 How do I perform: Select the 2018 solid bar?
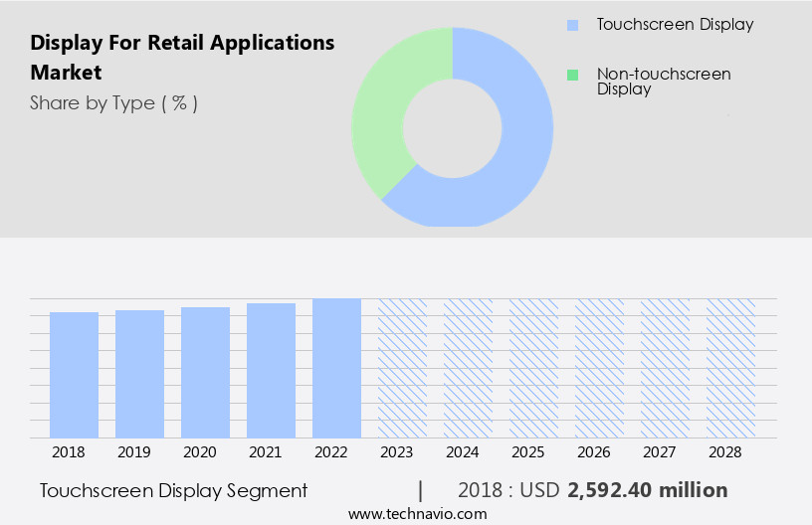point(75,375)
